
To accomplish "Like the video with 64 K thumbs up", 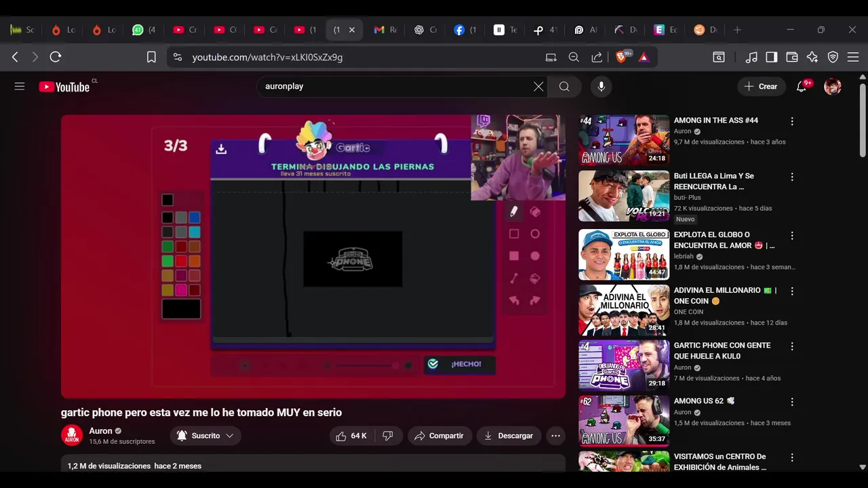I will [351, 436].
